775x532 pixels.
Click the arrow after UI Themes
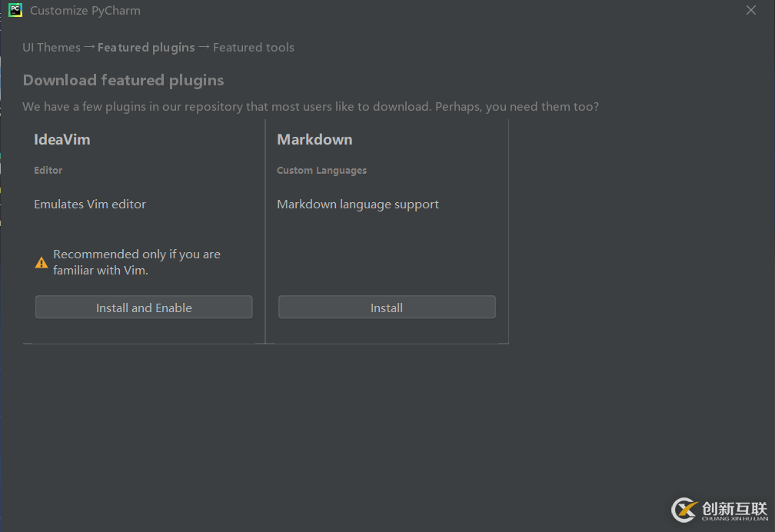pos(89,48)
